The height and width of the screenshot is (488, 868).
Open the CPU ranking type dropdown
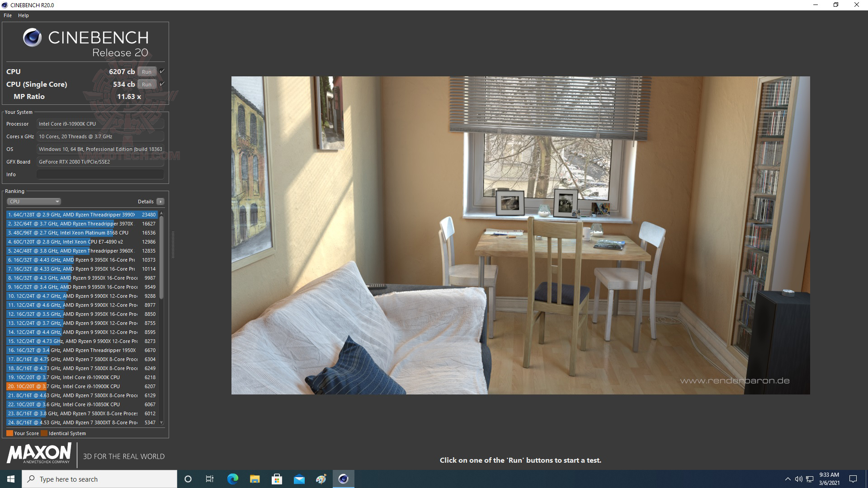pyautogui.click(x=34, y=202)
